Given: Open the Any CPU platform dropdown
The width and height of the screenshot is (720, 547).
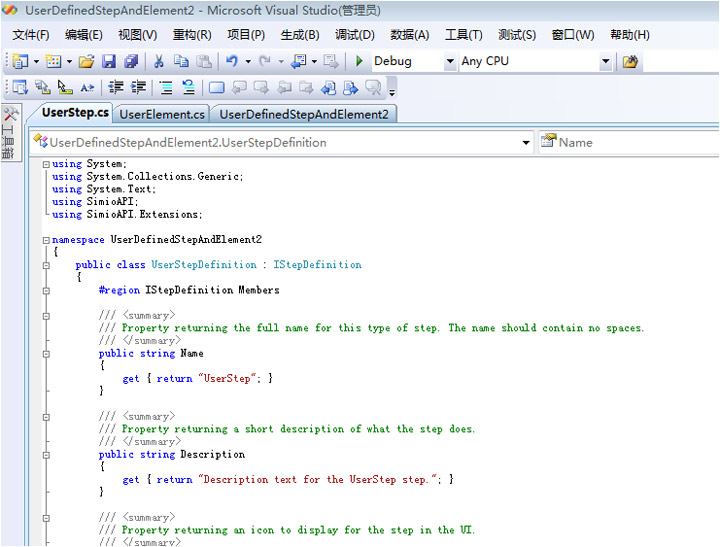Looking at the screenshot, I should [x=606, y=61].
